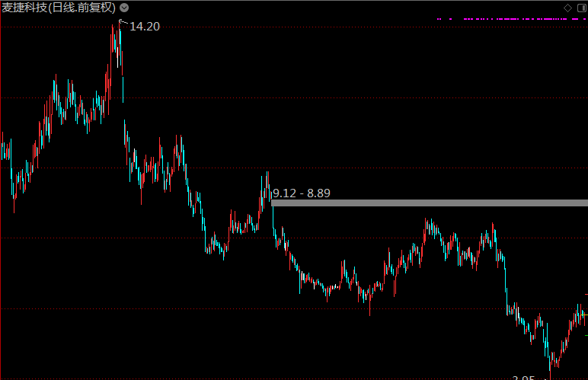This screenshot has width=588, height=380.
Task: Click the long magenta dotted marker row
Action: coord(518,18)
